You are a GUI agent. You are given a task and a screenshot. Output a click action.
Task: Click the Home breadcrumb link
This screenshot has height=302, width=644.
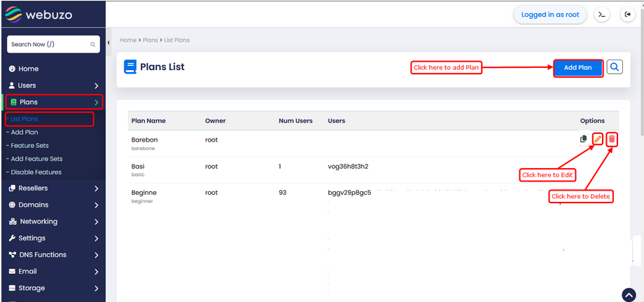[x=127, y=40]
